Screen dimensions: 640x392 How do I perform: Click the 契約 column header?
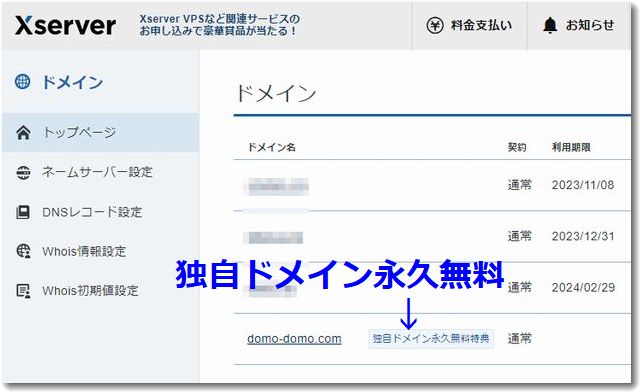coord(517,147)
